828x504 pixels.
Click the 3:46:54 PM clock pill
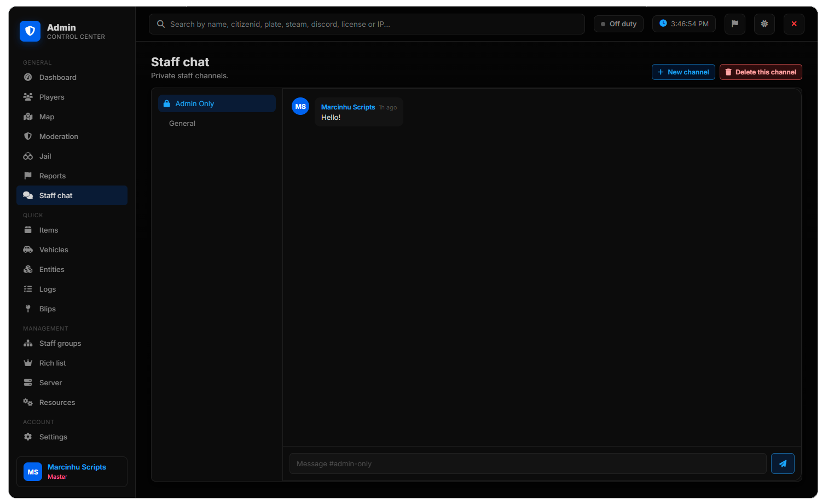pos(684,24)
